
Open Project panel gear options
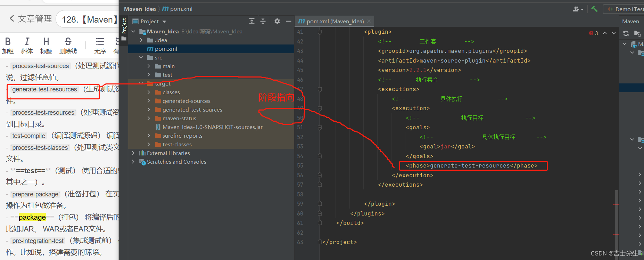(277, 22)
